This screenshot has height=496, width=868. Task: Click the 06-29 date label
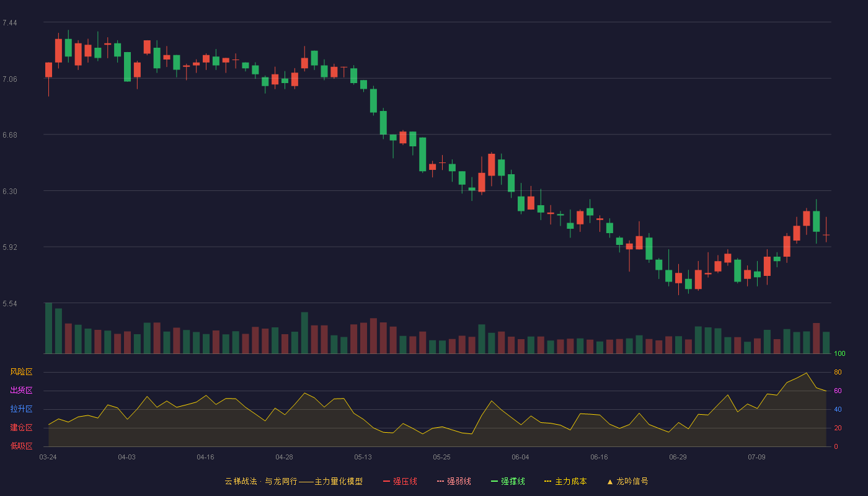pos(678,457)
